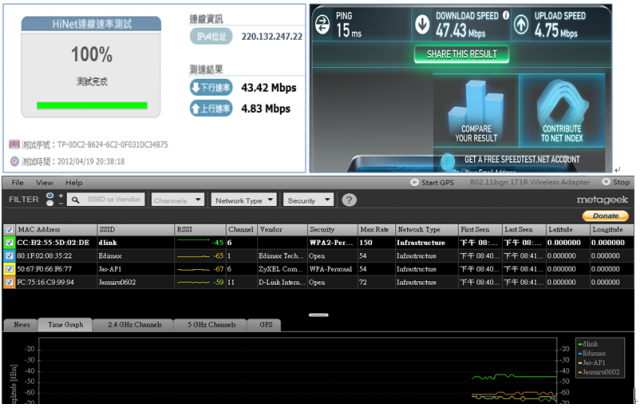The height and width of the screenshot is (408, 640).
Task: Sort by the MAC Address column header
Action: click(56, 230)
